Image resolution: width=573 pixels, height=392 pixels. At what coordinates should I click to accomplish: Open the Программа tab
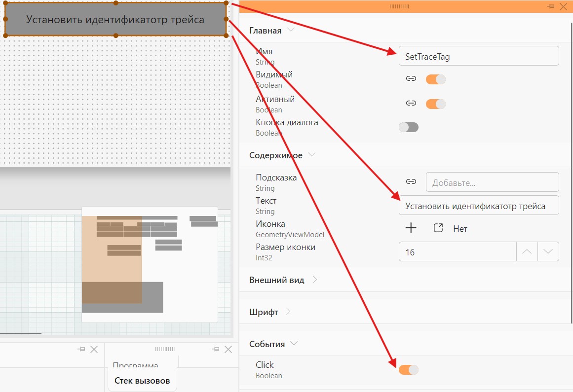pyautogui.click(x=136, y=364)
